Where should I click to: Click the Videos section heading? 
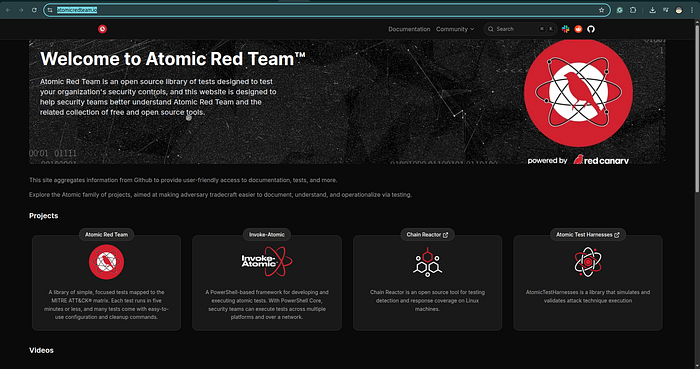42,350
